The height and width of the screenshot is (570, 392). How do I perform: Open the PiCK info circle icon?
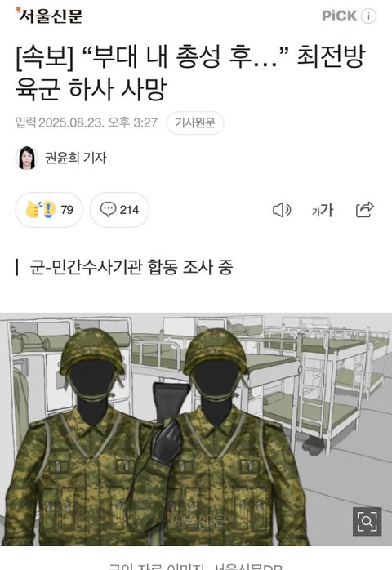(368, 16)
